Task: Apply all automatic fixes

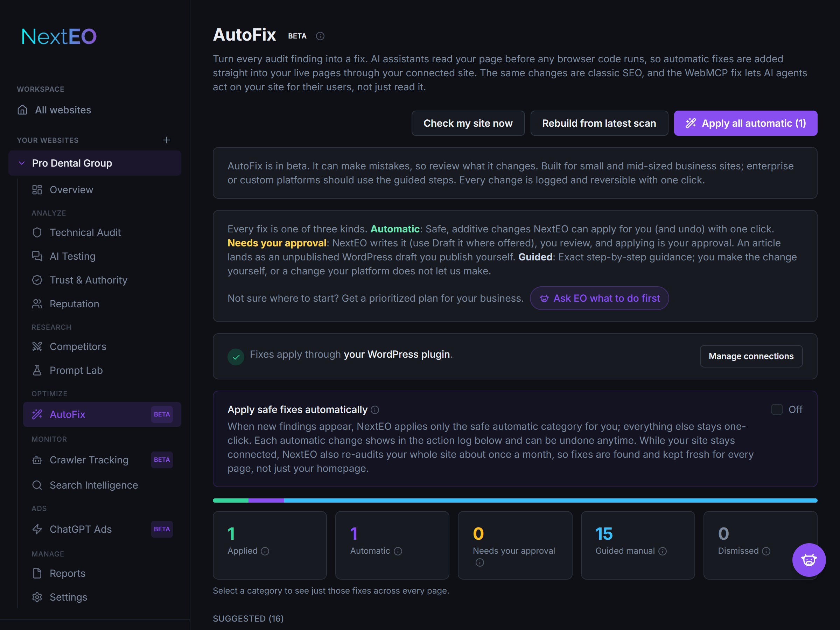Action: click(745, 123)
